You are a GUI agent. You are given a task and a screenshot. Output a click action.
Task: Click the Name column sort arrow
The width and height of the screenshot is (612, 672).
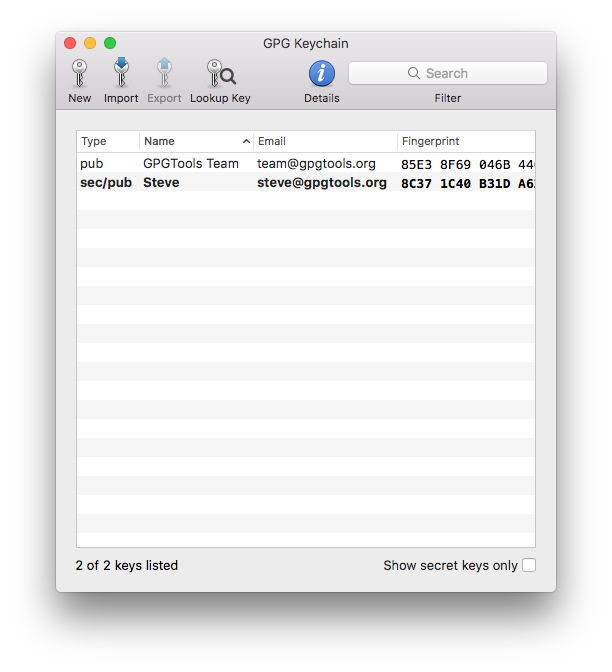(x=246, y=141)
